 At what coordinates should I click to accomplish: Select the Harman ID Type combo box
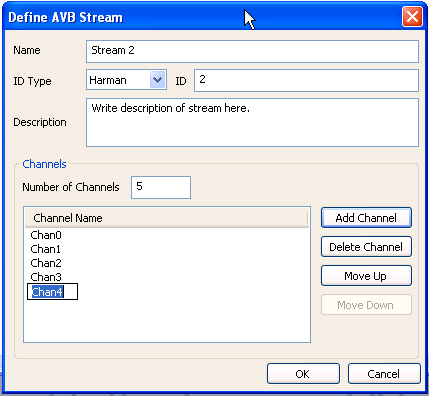pos(126,80)
